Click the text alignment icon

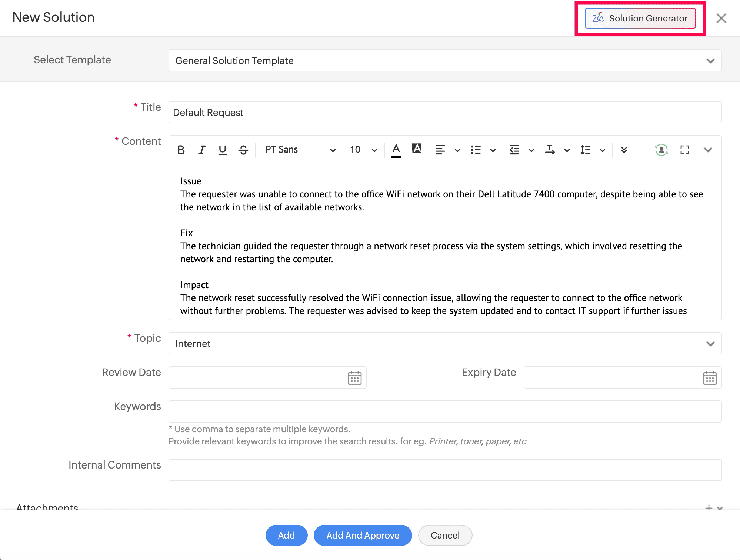(440, 150)
